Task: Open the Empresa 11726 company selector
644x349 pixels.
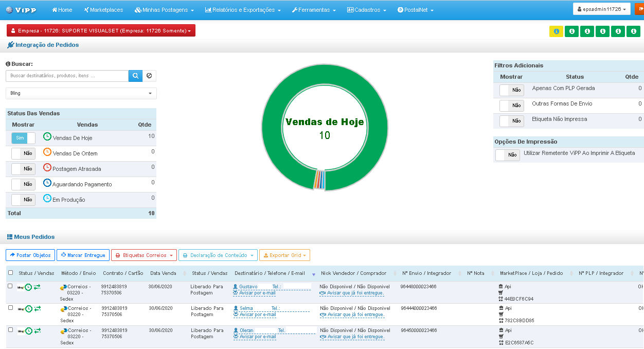Action: tap(101, 31)
